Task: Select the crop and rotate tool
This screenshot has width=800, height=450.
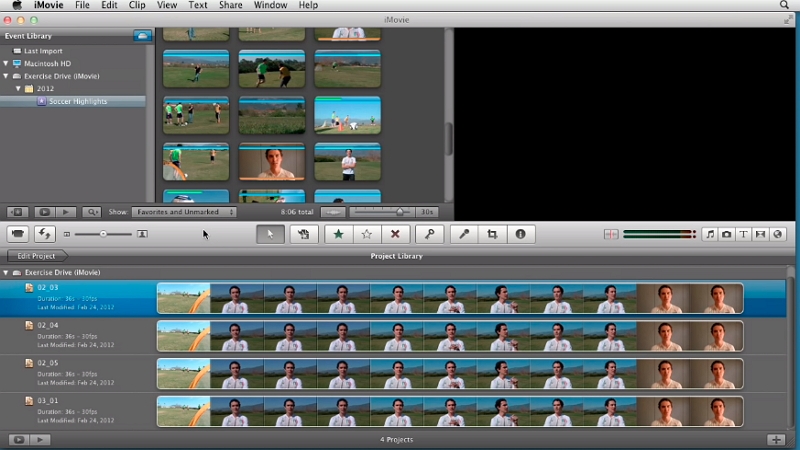Action: (492, 234)
